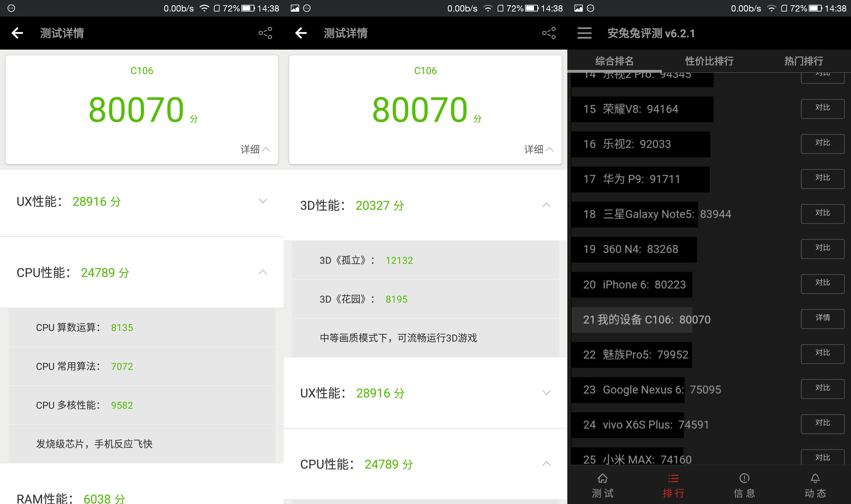Tap WiFi icon in right screen status bar
The width and height of the screenshot is (851, 504).
tap(771, 8)
